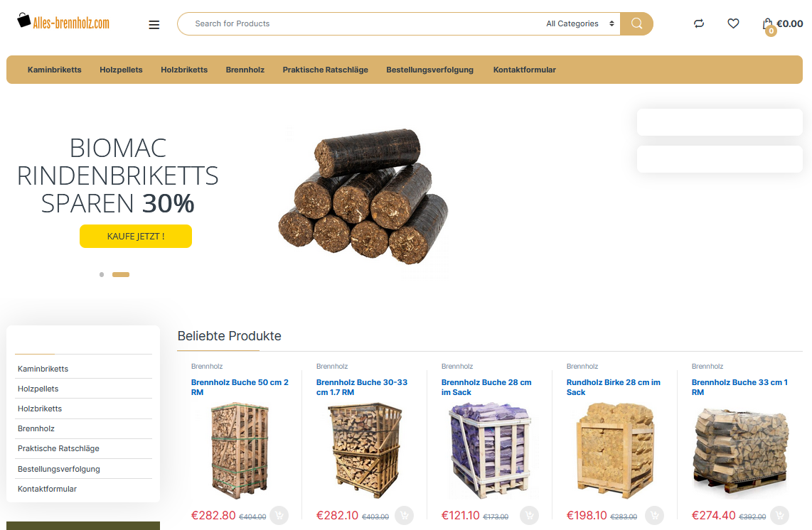Open Praktische Ratschläge in top navigation
Image resolution: width=812 pixels, height=530 pixels.
[x=325, y=70]
